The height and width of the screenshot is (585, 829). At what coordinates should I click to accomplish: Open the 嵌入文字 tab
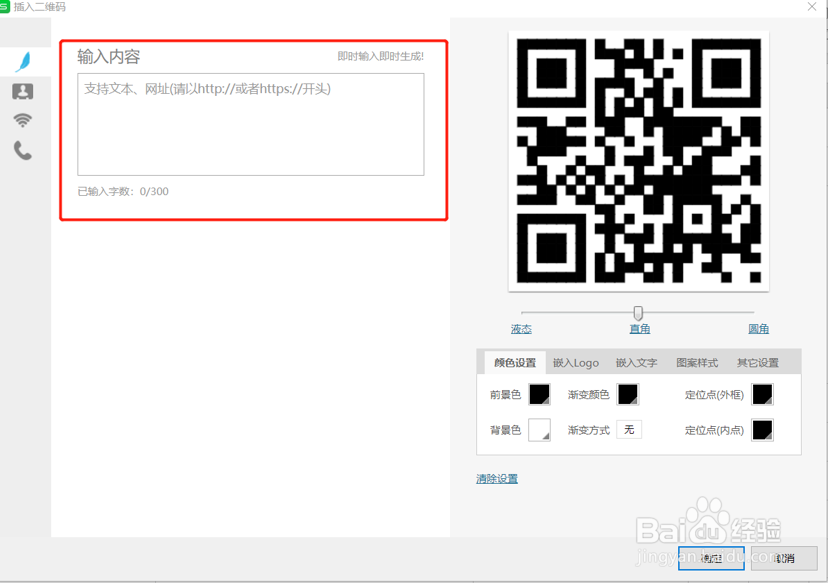[x=637, y=363]
